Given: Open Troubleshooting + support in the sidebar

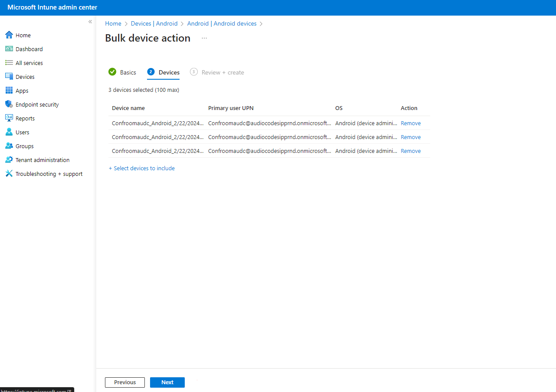Looking at the screenshot, I should (49, 174).
